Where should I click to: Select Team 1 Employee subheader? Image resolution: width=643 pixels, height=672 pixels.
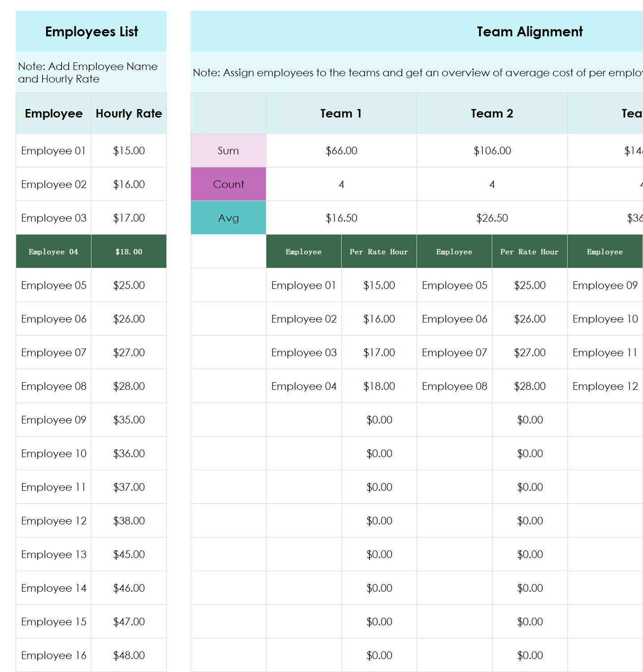tap(304, 251)
